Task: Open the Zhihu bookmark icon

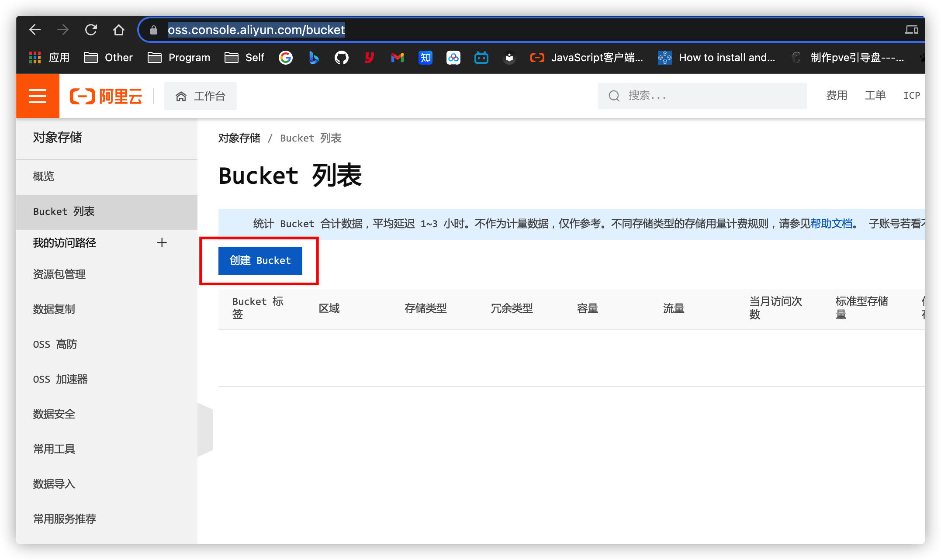Action: (x=425, y=58)
